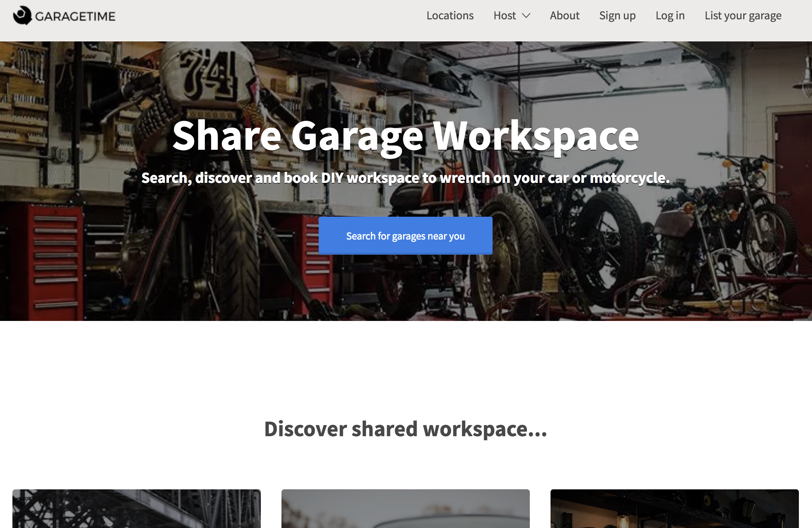Click the Log in link
Screen dimensions: 812x528
pos(670,16)
